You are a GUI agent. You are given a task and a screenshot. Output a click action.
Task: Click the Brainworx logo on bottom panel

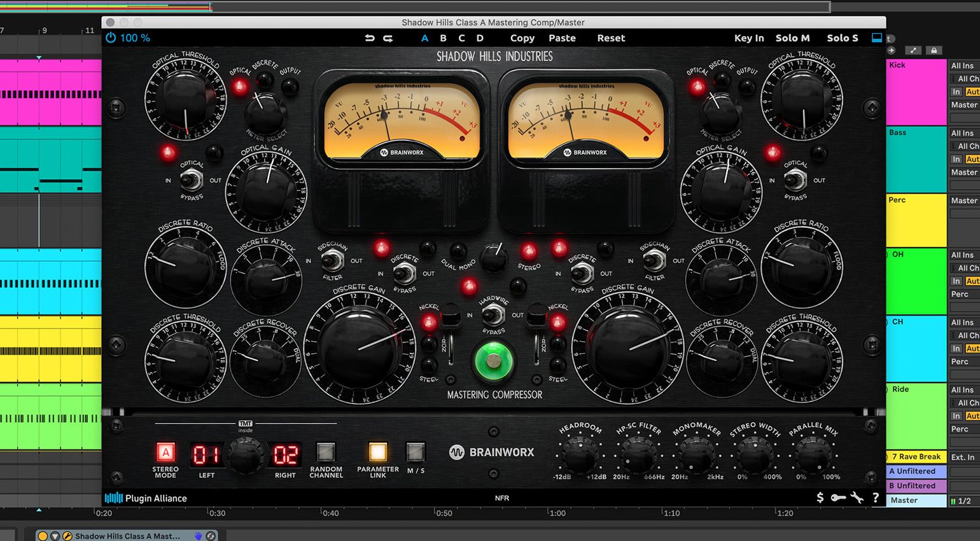[x=492, y=452]
